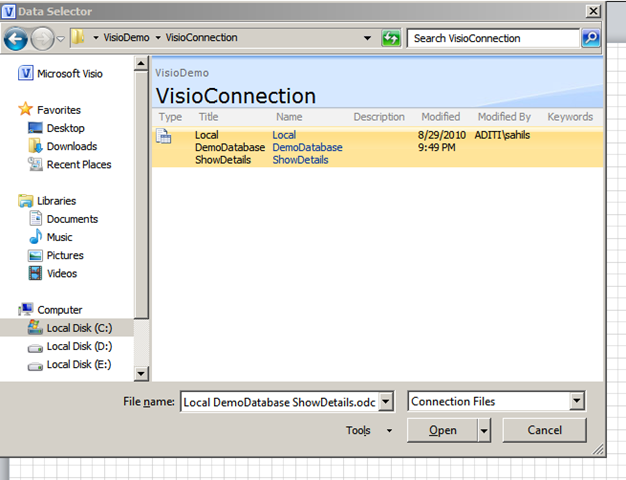This screenshot has height=480, width=626.
Task: Click the Documents library icon
Action: pos(35,218)
